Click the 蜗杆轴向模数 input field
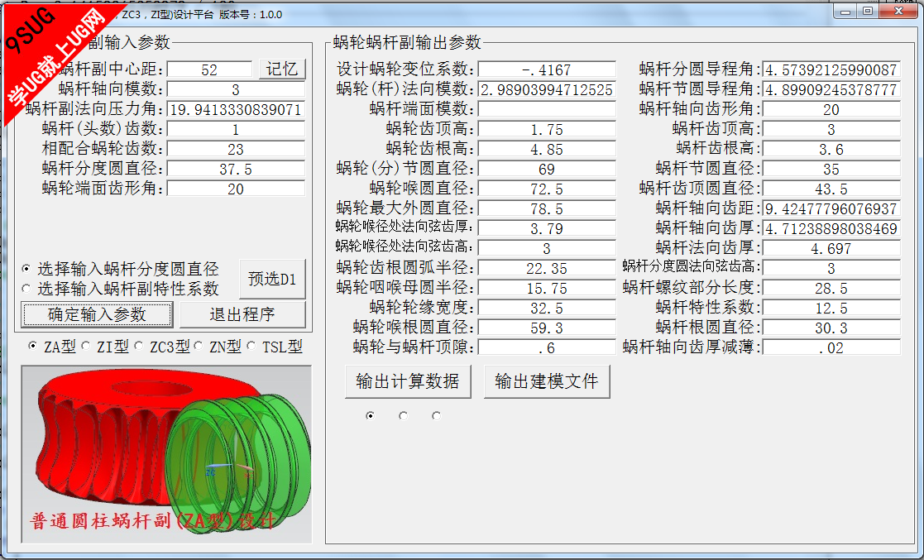924x560 pixels. tap(236, 89)
